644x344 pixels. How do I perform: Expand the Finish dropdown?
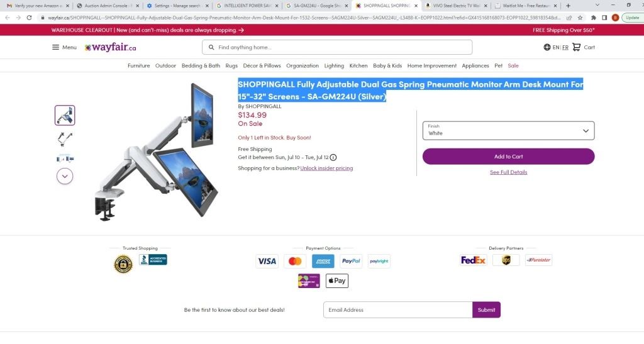508,130
